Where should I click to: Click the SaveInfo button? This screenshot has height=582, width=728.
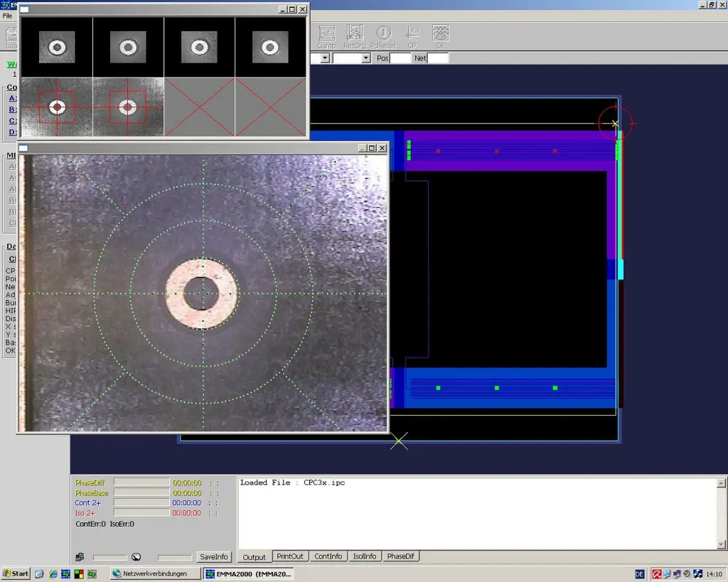tap(214, 557)
